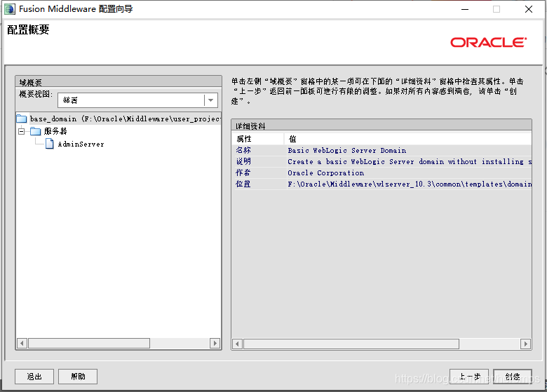The image size is (547, 392).
Task: Click the 上一步 button
Action: (x=469, y=377)
